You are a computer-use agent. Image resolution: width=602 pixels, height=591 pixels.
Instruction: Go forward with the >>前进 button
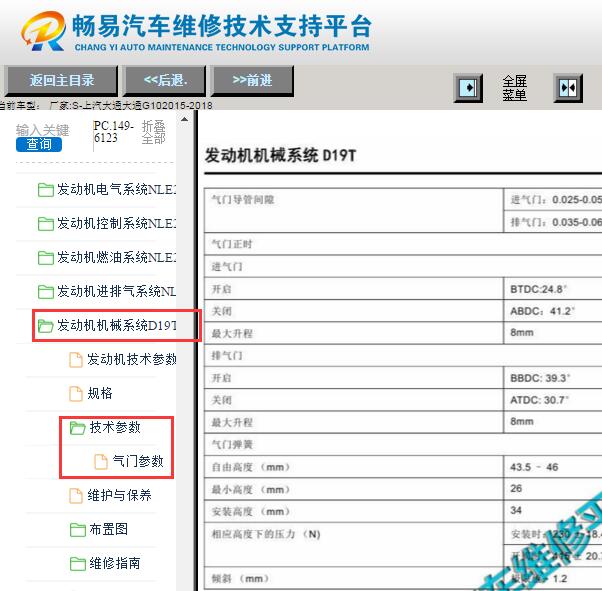(252, 80)
